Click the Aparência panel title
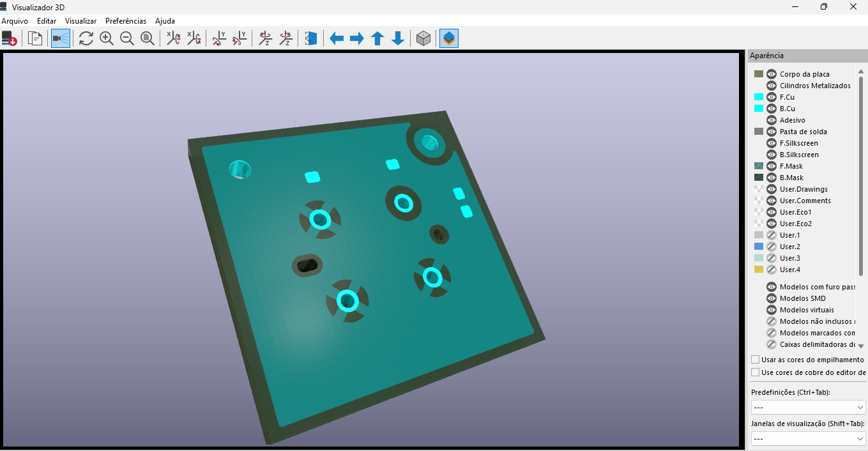 [766, 56]
